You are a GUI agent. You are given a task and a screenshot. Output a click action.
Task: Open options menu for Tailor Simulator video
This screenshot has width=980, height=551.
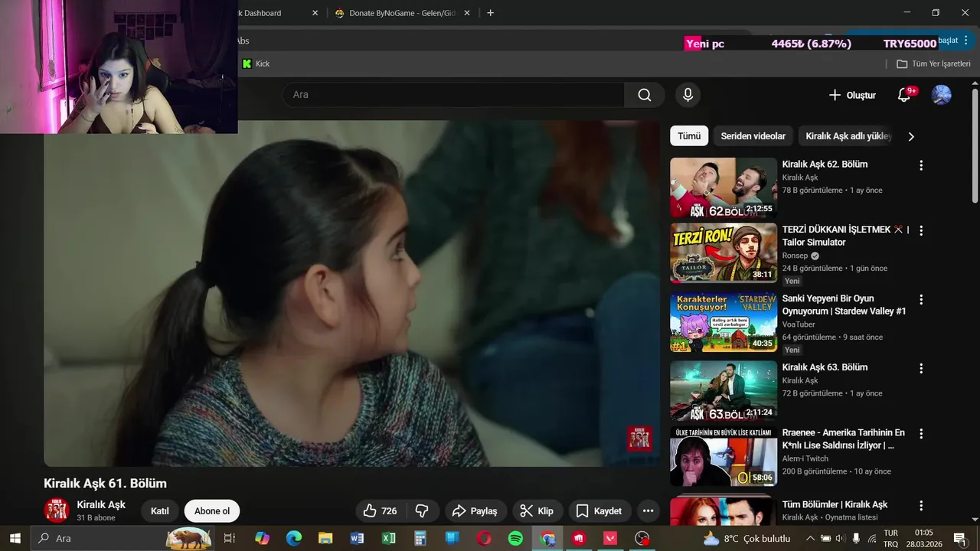point(921,230)
